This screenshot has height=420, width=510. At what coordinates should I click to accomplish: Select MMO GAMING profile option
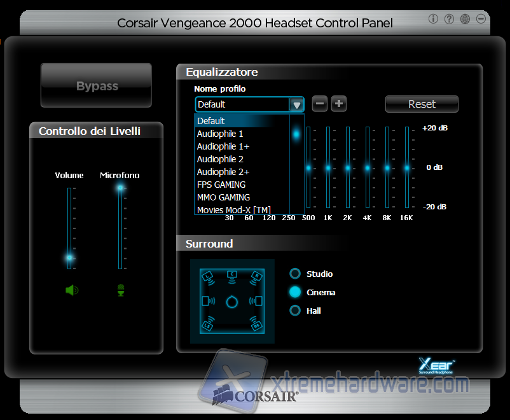point(223,197)
